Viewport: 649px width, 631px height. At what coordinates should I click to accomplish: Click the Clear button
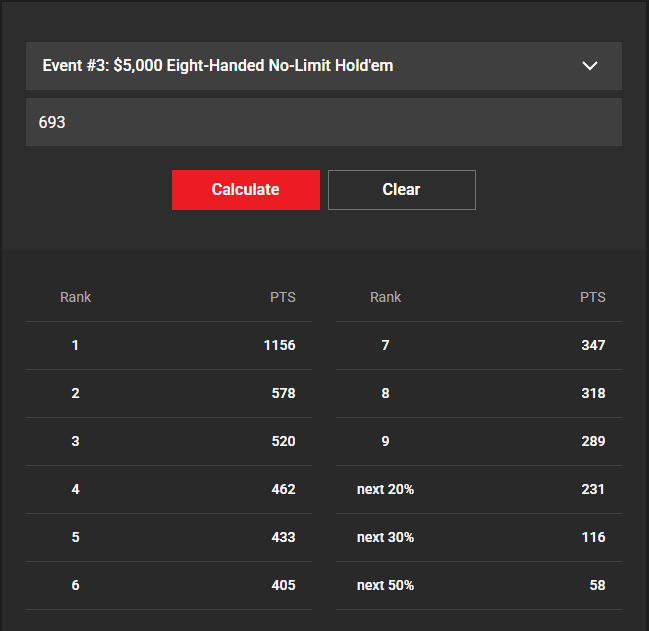pyautogui.click(x=401, y=190)
